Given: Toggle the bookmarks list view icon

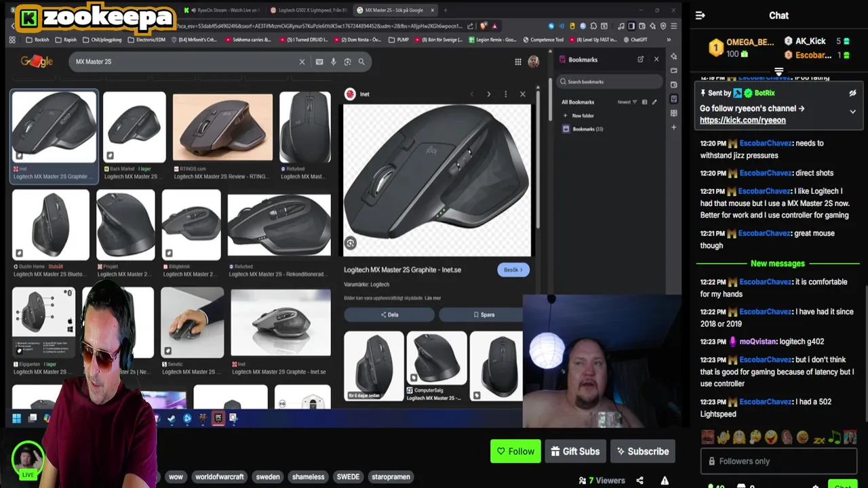Looking at the screenshot, I should point(644,102).
